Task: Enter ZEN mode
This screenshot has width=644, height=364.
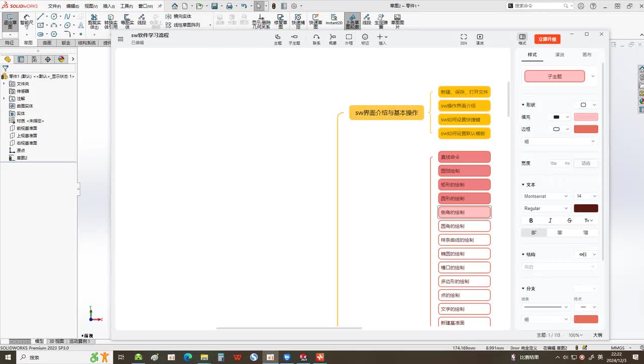Action: [464, 37]
